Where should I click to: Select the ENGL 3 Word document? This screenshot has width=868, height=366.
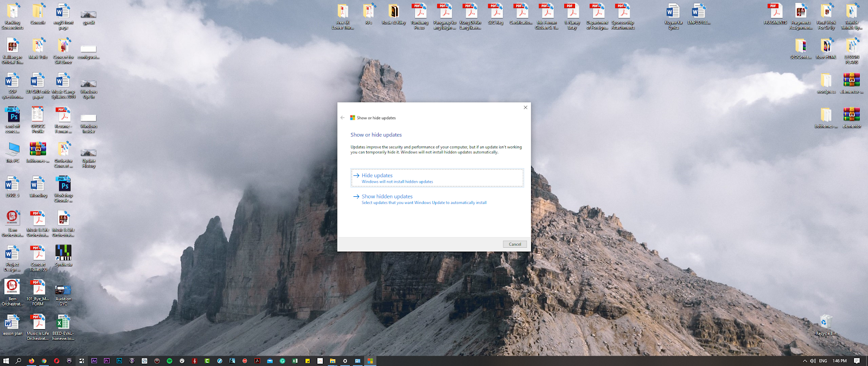12,187
